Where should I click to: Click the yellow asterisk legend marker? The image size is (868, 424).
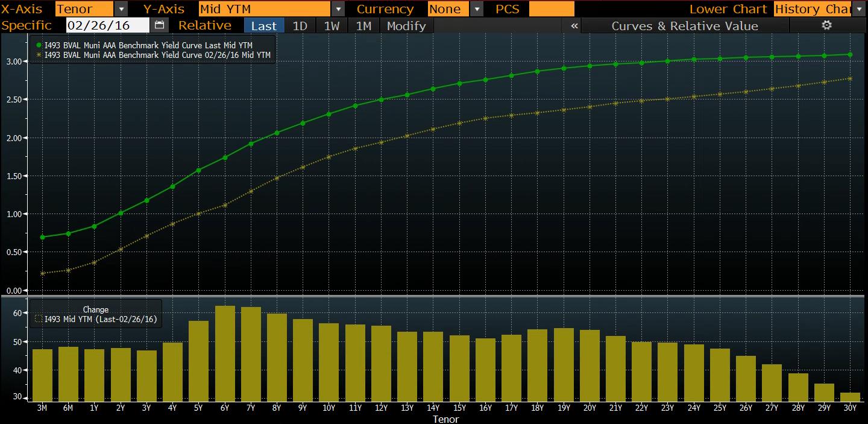(x=37, y=55)
